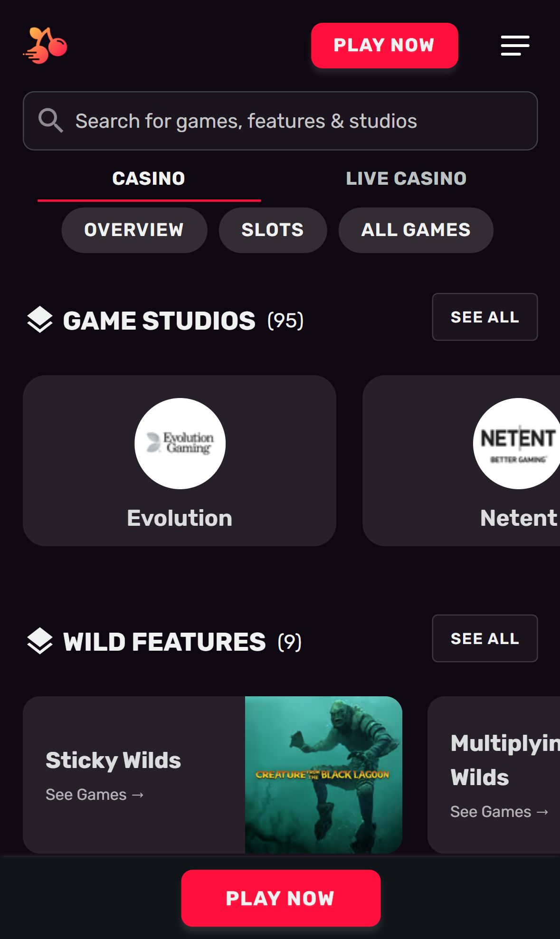The width and height of the screenshot is (560, 939).
Task: Click the bottom Play Now button
Action: point(281,898)
